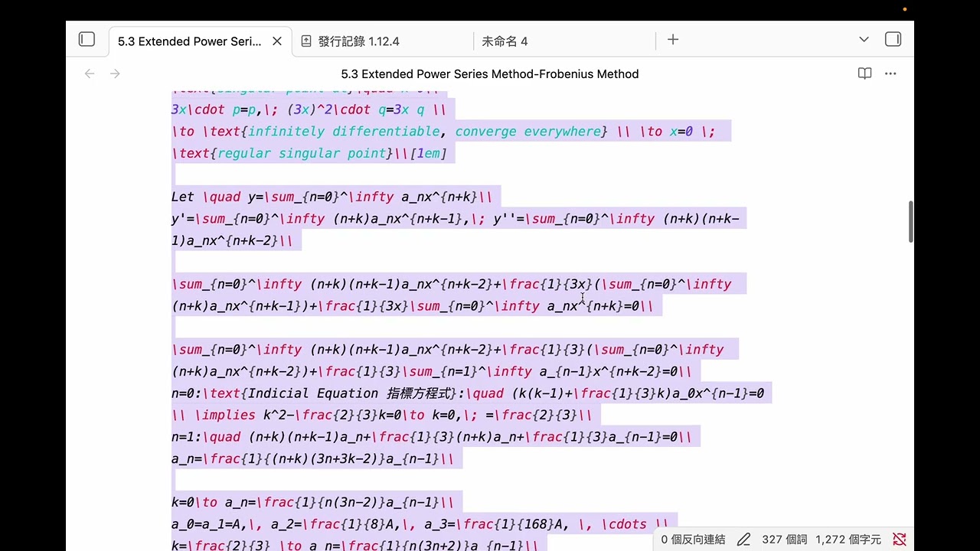The image size is (980, 551).
Task: Click the line starting 'n=1:\quad (n+k)(n+k-1)a_n'
Action: [431, 437]
